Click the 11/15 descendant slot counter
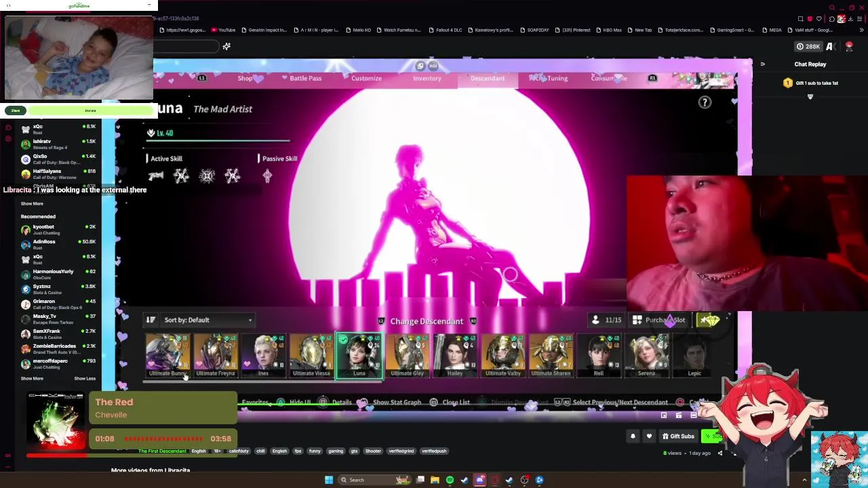The height and width of the screenshot is (488, 868). (x=607, y=320)
